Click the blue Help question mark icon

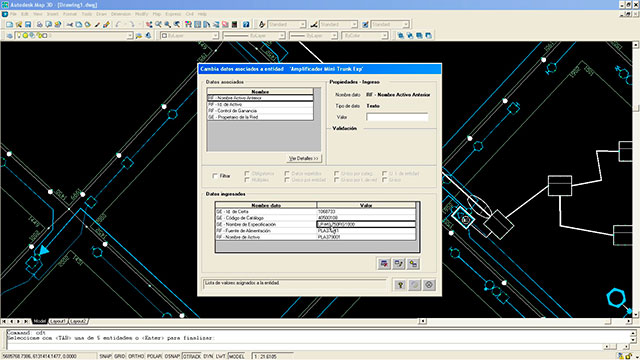(246, 24)
